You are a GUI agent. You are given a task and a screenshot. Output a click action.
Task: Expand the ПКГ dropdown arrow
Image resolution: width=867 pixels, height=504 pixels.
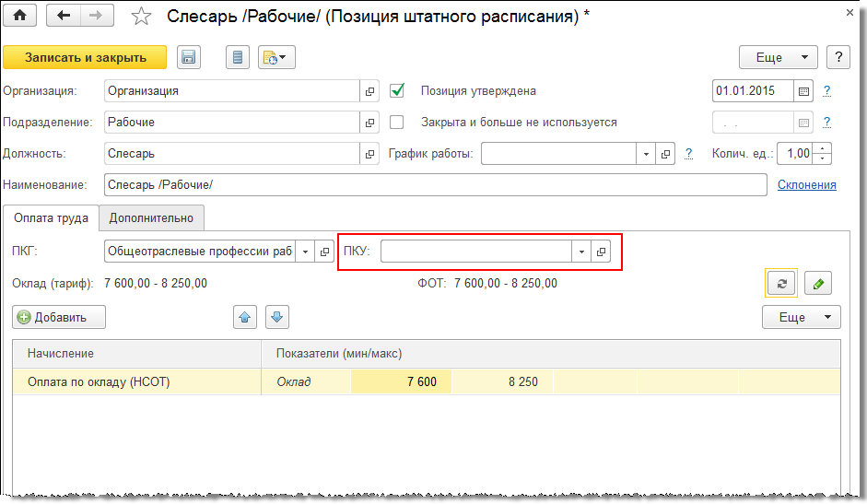[305, 252]
